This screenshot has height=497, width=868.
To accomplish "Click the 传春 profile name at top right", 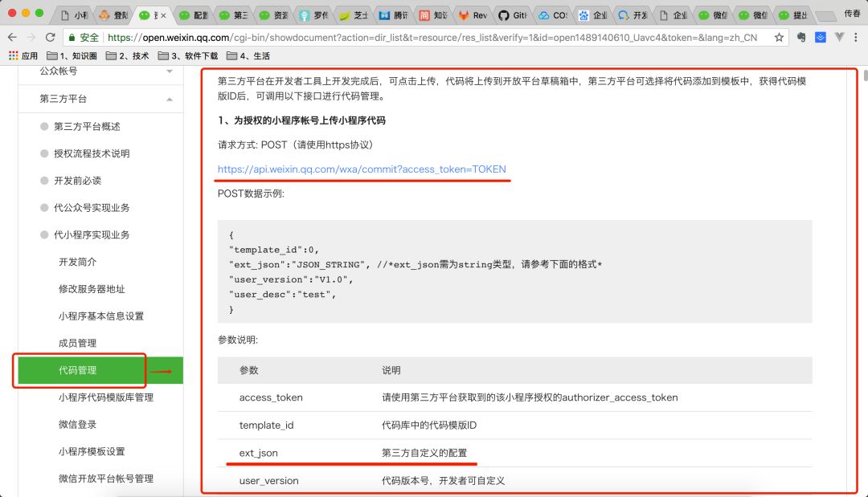I will [852, 14].
